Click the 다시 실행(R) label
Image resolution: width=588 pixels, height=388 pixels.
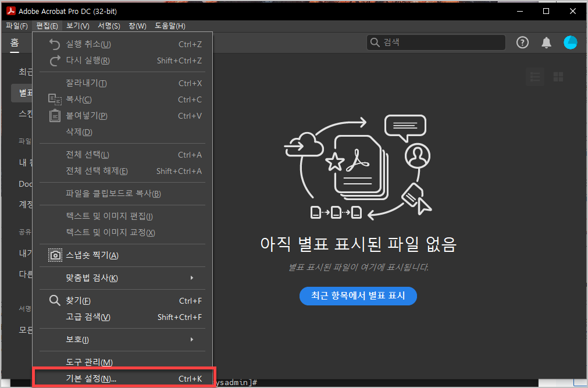point(88,60)
